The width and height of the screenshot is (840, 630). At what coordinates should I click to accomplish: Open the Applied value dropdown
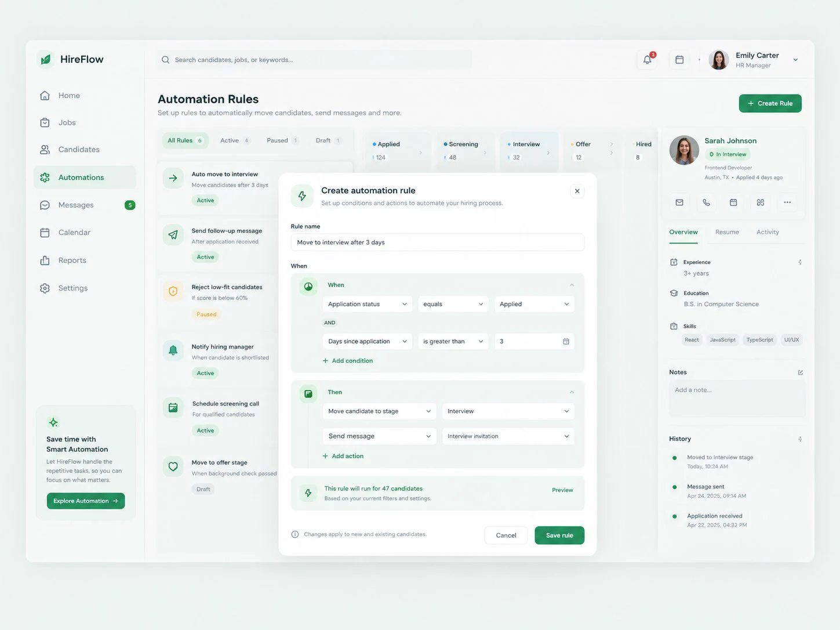[x=534, y=304]
